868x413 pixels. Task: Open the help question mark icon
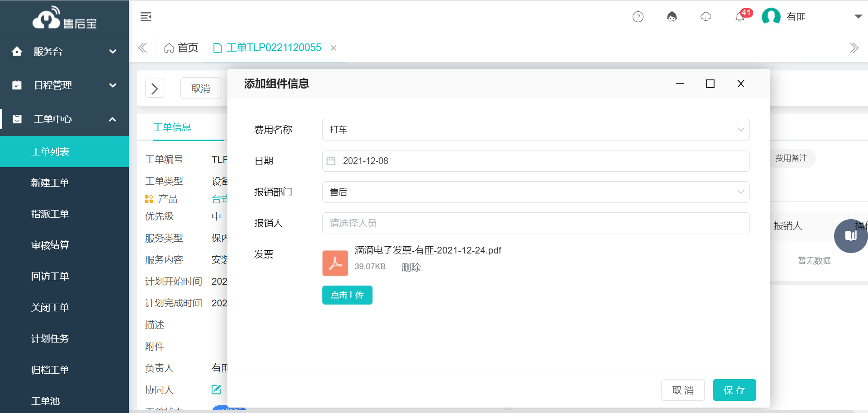638,17
